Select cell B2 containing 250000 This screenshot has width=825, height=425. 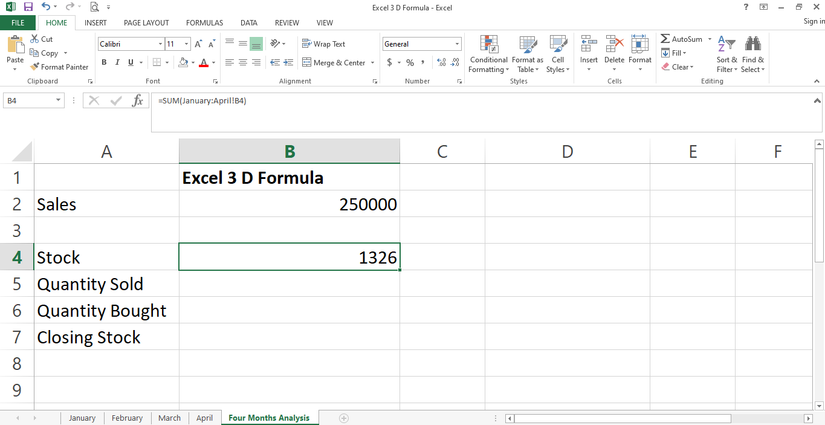(x=289, y=204)
